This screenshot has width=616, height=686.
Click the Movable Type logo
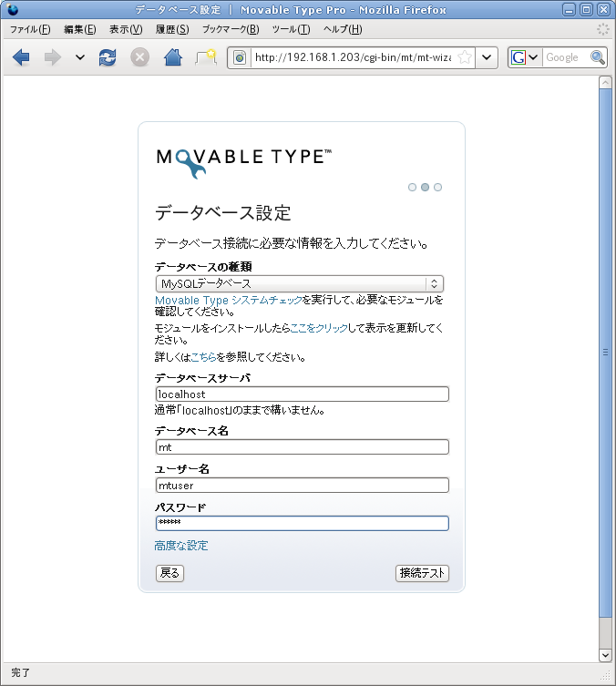coord(244,163)
